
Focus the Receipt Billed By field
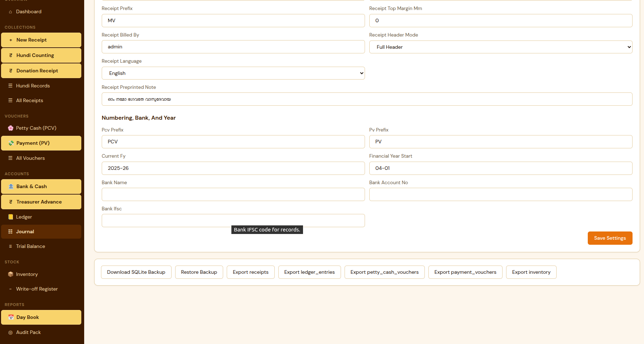pyautogui.click(x=233, y=47)
